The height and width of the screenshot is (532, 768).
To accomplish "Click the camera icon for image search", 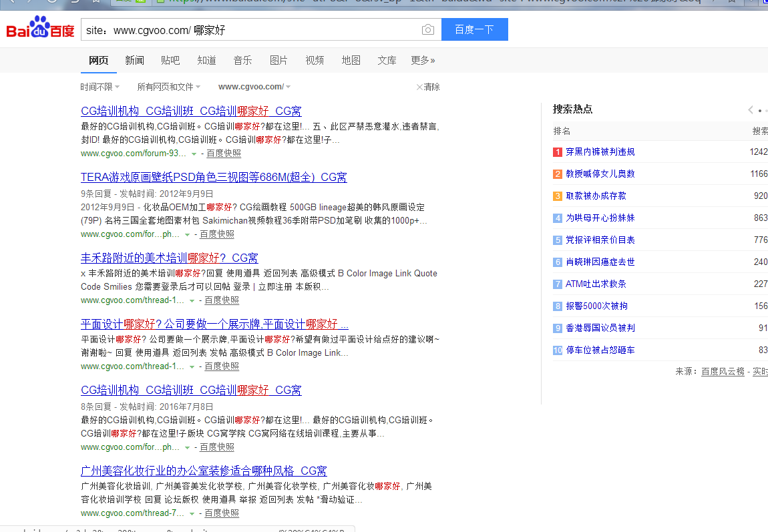I will click(427, 29).
